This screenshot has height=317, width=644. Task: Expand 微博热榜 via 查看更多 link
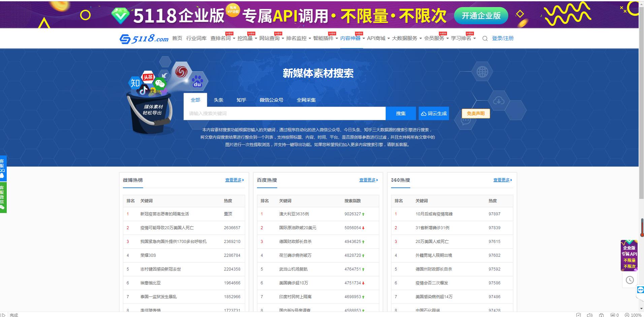click(x=234, y=180)
